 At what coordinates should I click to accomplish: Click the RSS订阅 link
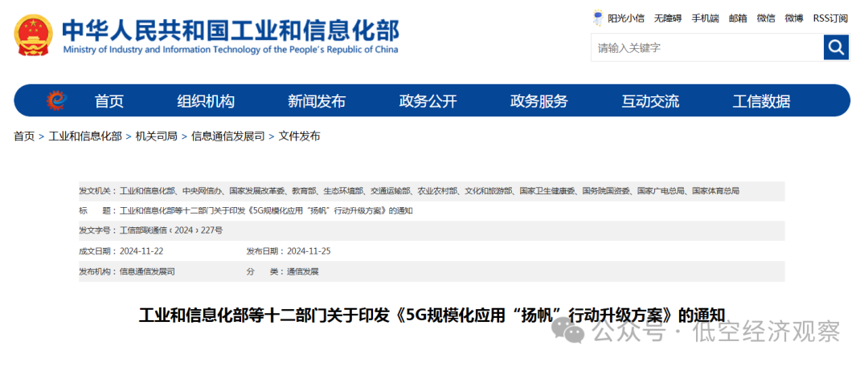830,18
